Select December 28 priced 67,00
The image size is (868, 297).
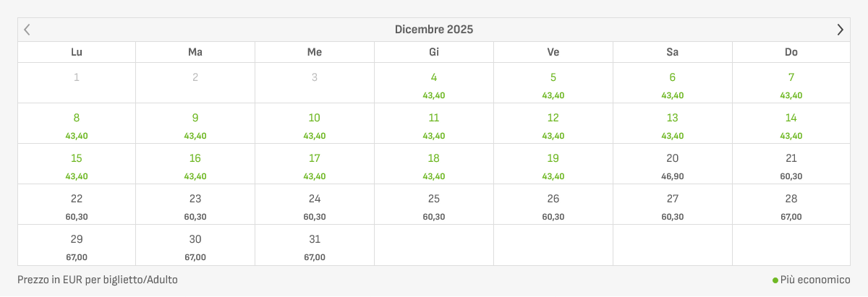[x=791, y=205]
